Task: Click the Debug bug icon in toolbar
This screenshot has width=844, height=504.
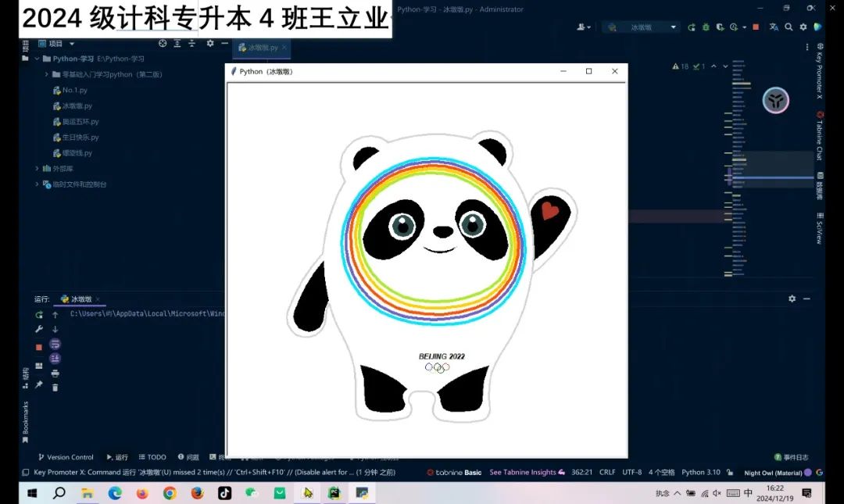Action: pos(706,27)
